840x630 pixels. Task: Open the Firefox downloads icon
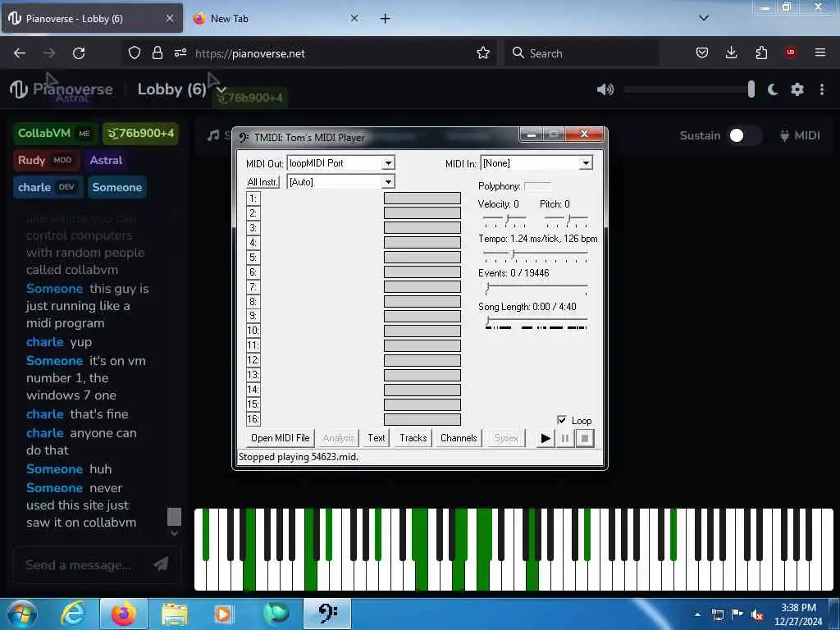pos(731,52)
